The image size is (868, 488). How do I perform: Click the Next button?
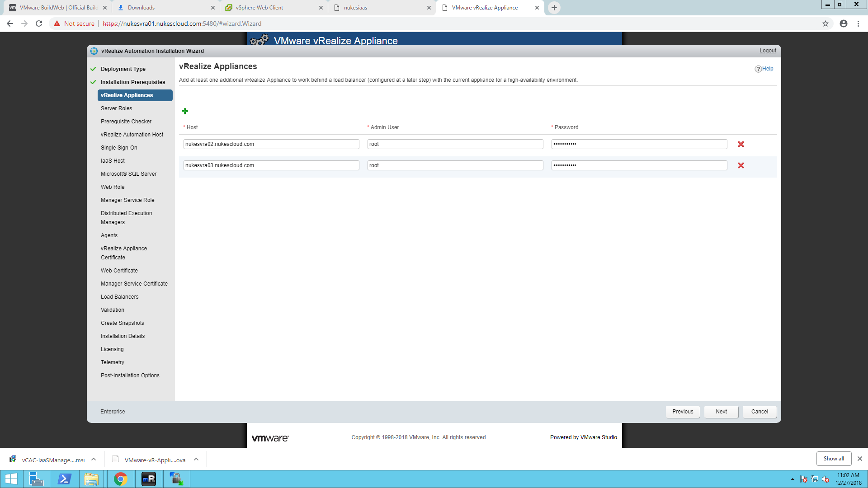point(721,412)
